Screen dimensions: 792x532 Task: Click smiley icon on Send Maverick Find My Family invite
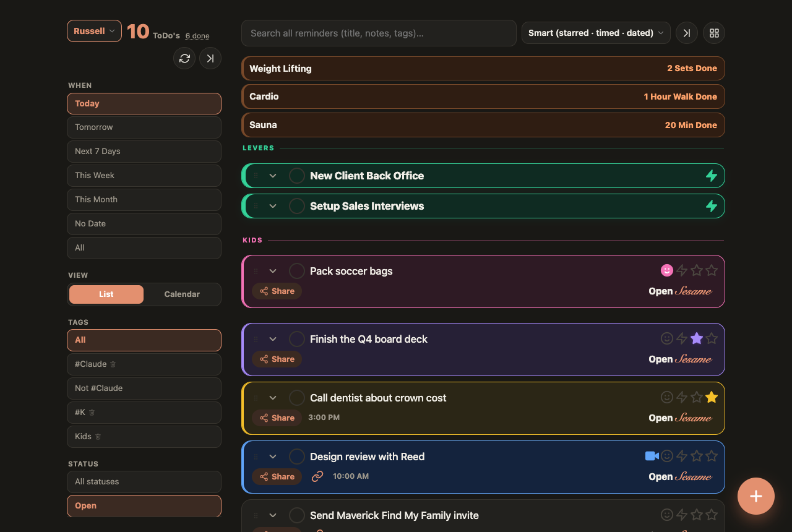point(667,515)
